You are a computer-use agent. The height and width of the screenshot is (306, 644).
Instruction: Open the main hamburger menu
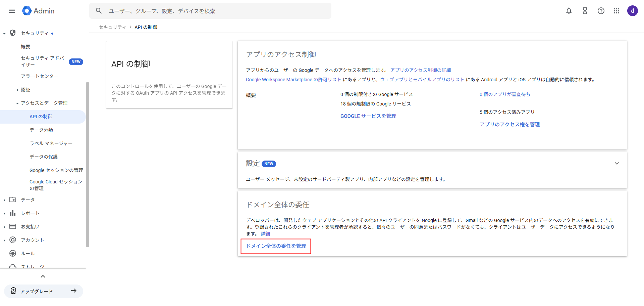tap(12, 11)
